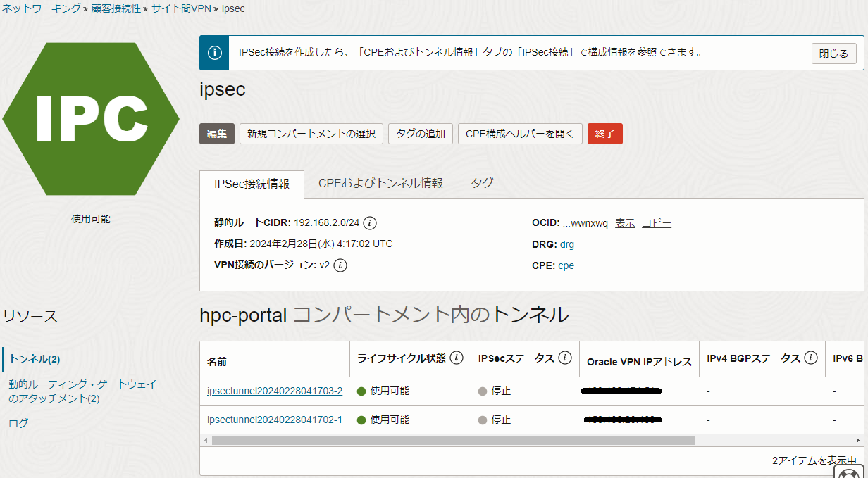This screenshot has width=868, height=478.
Task: Open tunnel ipsectunnel20240228041703-2 link
Action: [275, 391]
